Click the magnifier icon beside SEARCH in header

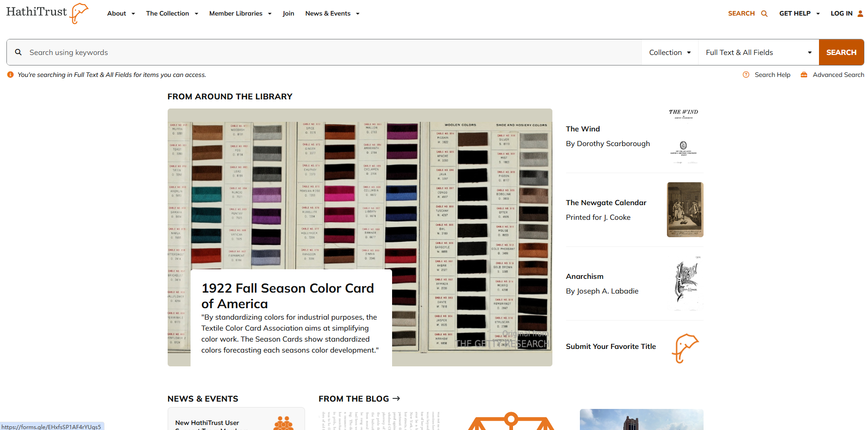pyautogui.click(x=764, y=14)
